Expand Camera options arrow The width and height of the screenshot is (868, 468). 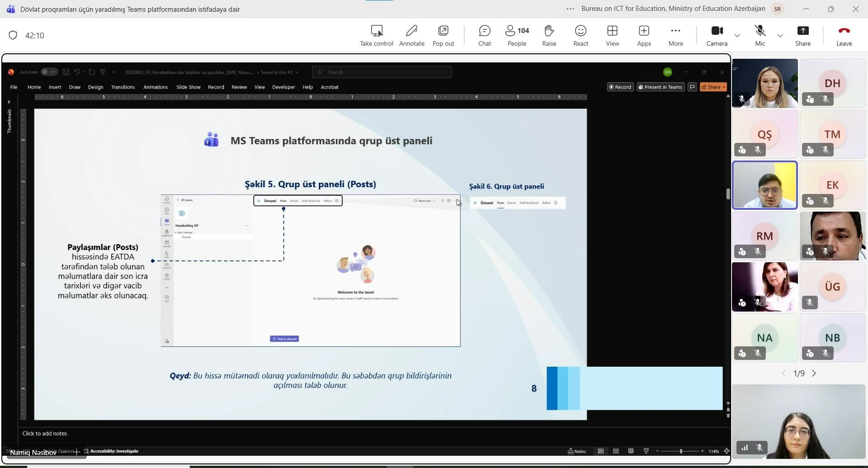click(x=737, y=35)
